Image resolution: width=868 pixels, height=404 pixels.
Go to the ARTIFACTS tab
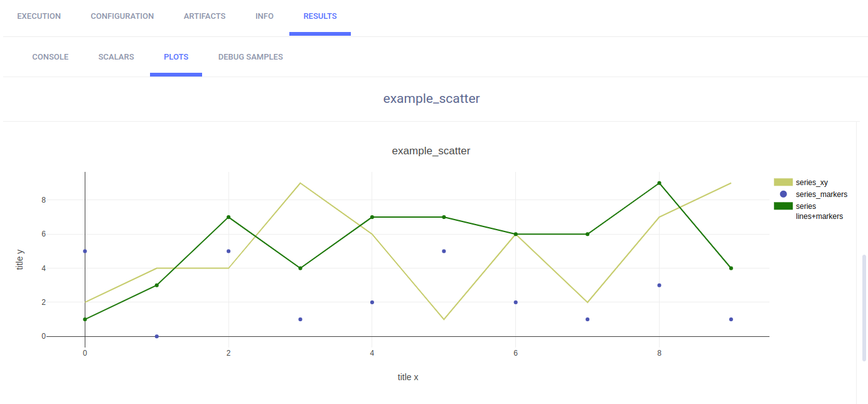coord(205,16)
